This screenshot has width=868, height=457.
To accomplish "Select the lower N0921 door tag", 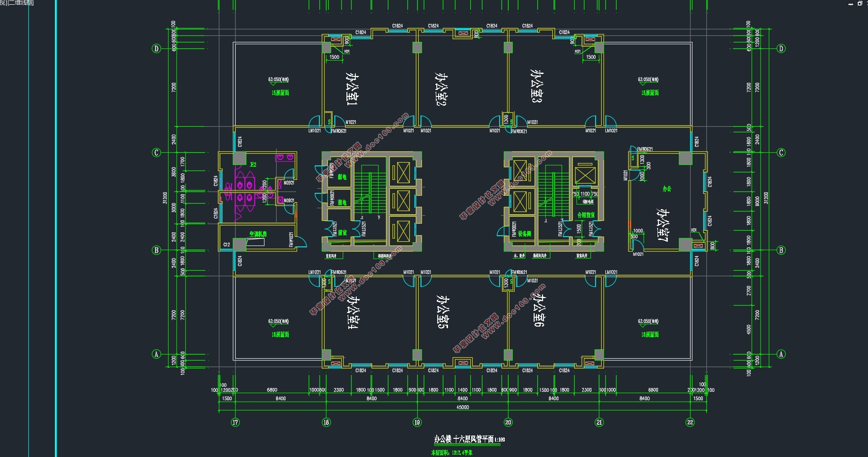I will tap(289, 200).
